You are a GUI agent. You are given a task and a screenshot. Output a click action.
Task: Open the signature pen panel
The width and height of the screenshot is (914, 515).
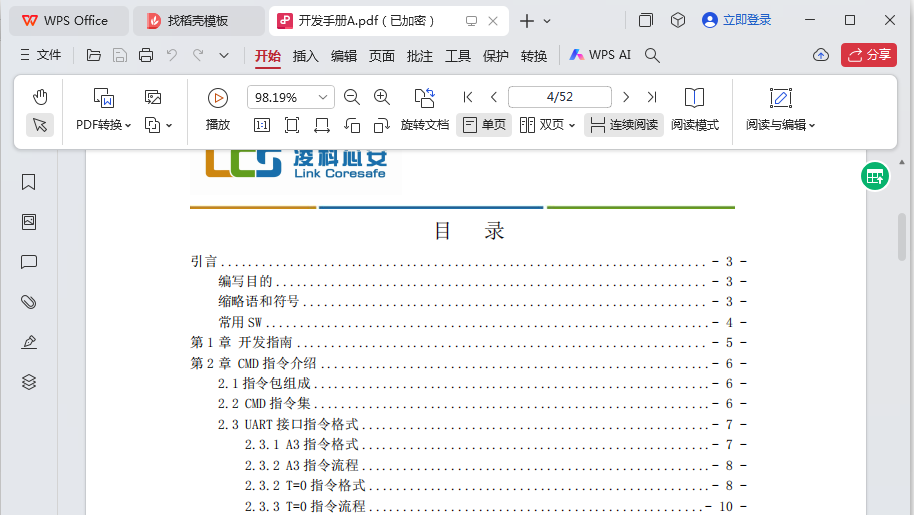[29, 341]
